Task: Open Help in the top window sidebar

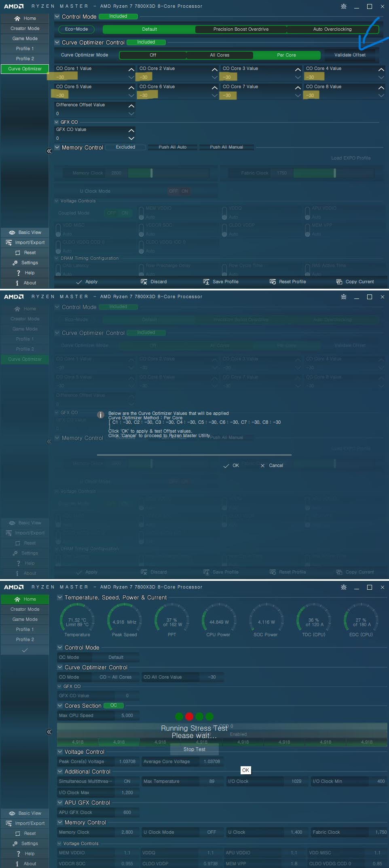Action: [x=25, y=273]
